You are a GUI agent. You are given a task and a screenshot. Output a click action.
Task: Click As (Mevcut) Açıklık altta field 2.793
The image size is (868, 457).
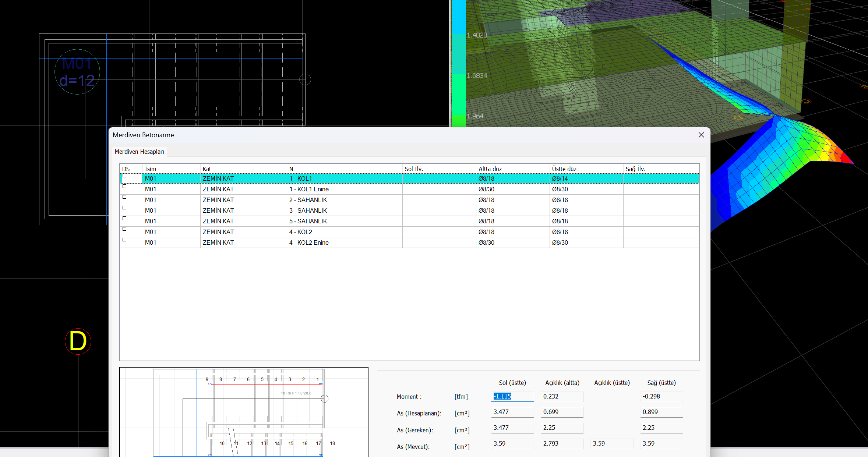click(562, 444)
